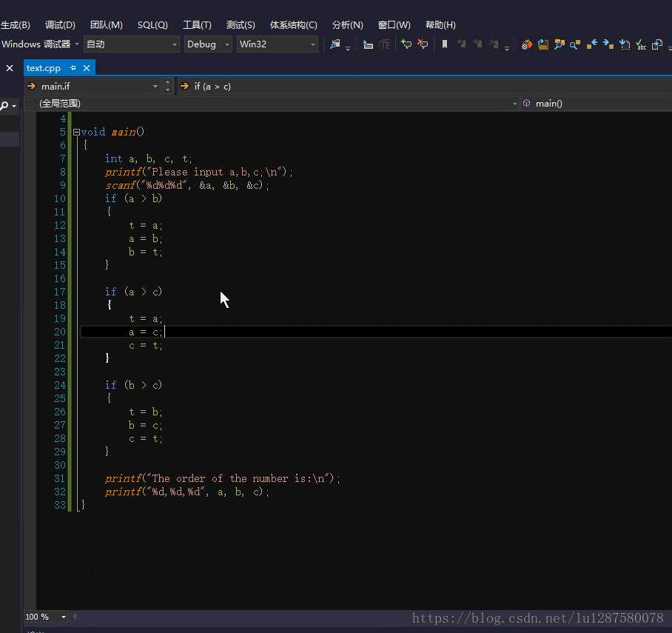This screenshot has height=633, width=672.
Task: Open the 调试(D) menu
Action: (60, 25)
